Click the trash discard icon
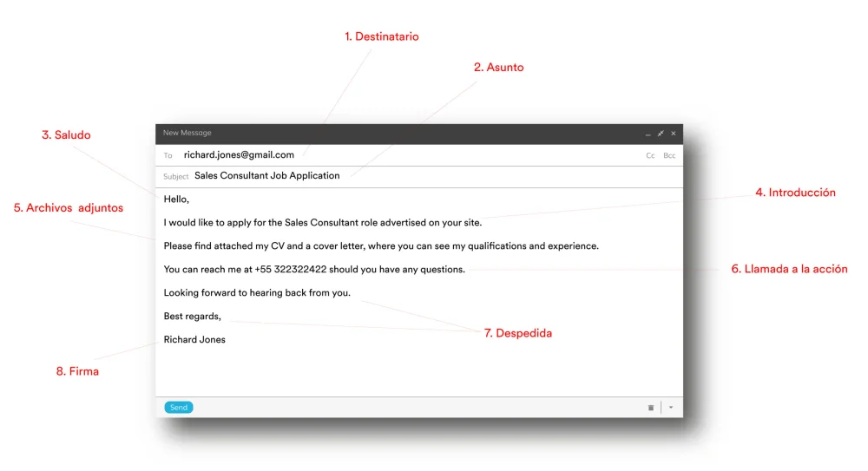Screen dimensions: 868x471 (x=651, y=408)
